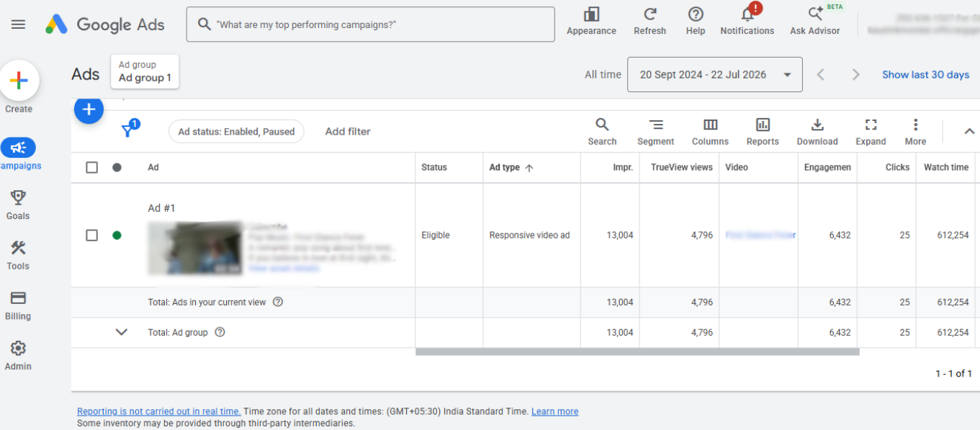
Task: Click the Ad column header
Action: [153, 167]
